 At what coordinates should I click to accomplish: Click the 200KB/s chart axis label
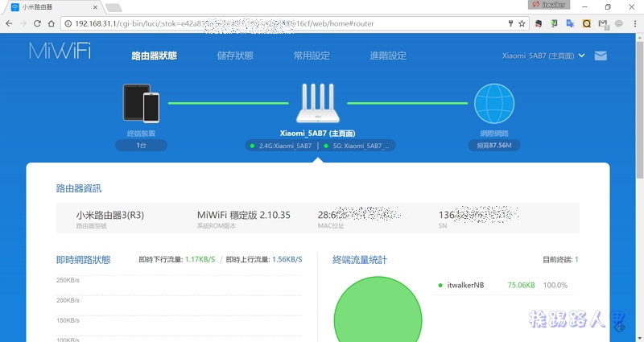tap(68, 300)
